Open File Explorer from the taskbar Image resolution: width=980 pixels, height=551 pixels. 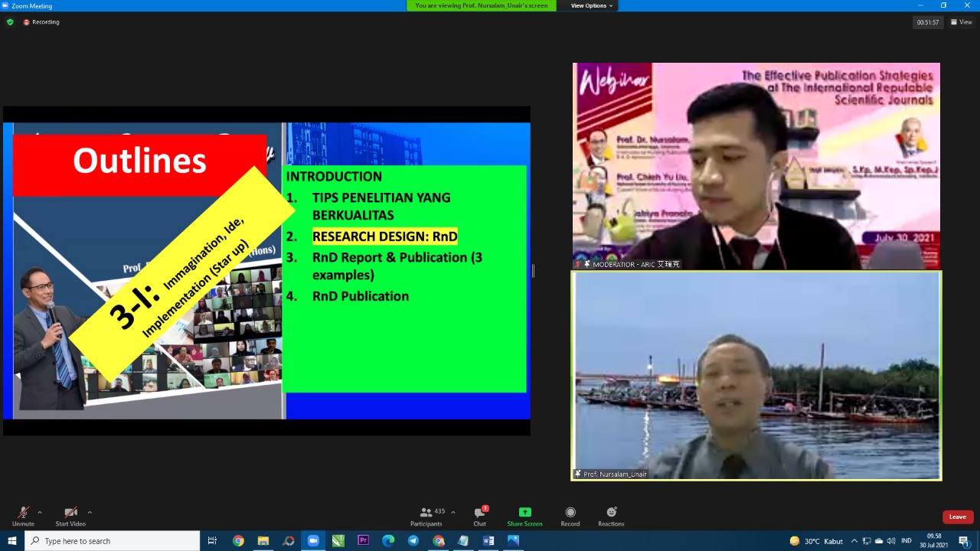pos(263,541)
